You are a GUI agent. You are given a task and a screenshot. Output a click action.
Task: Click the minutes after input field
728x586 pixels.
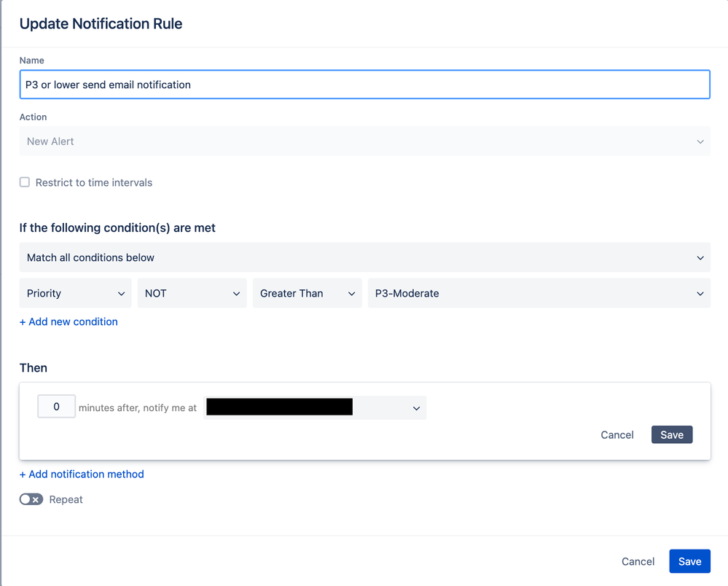tap(57, 406)
